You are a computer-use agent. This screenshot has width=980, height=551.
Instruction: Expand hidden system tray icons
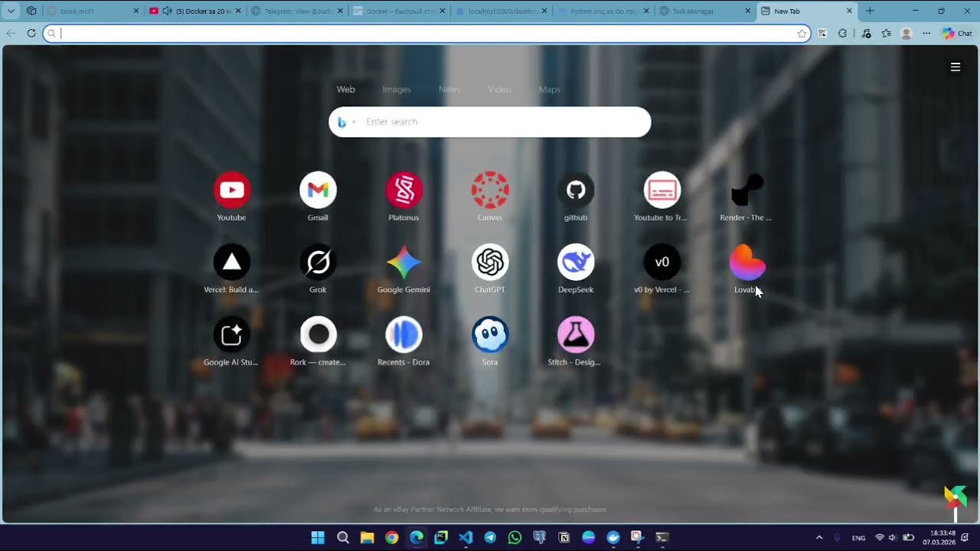819,537
